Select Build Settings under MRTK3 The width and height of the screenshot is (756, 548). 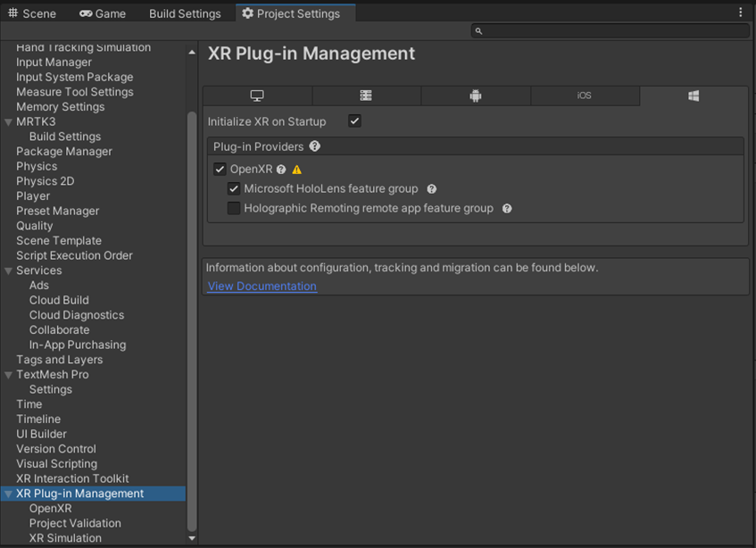(65, 137)
